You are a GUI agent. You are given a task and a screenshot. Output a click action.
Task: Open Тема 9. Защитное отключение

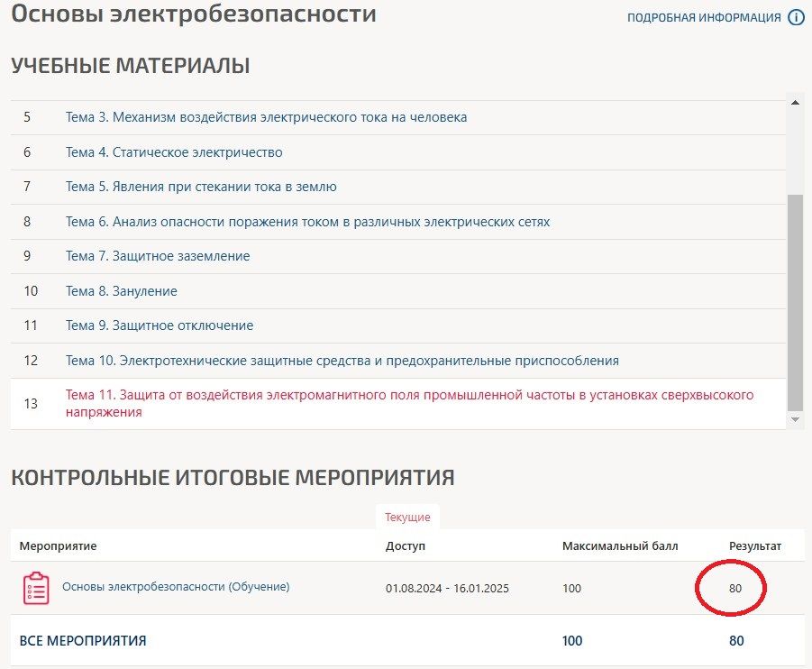(x=160, y=325)
